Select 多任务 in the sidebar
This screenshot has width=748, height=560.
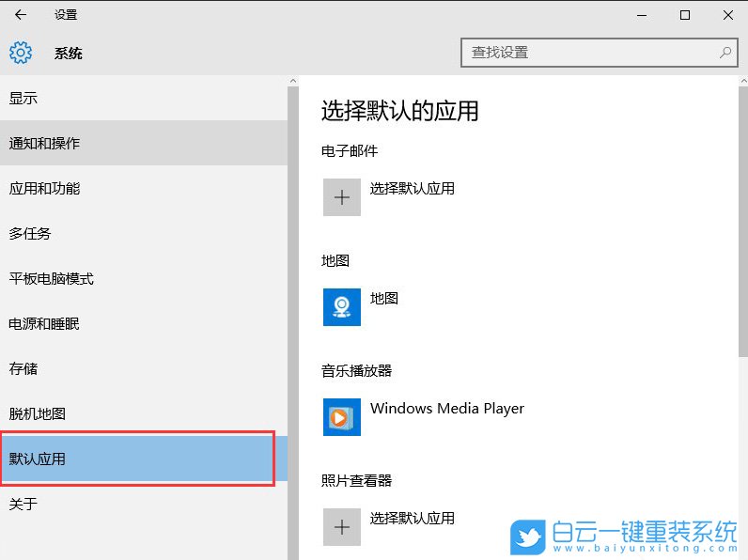coord(144,233)
